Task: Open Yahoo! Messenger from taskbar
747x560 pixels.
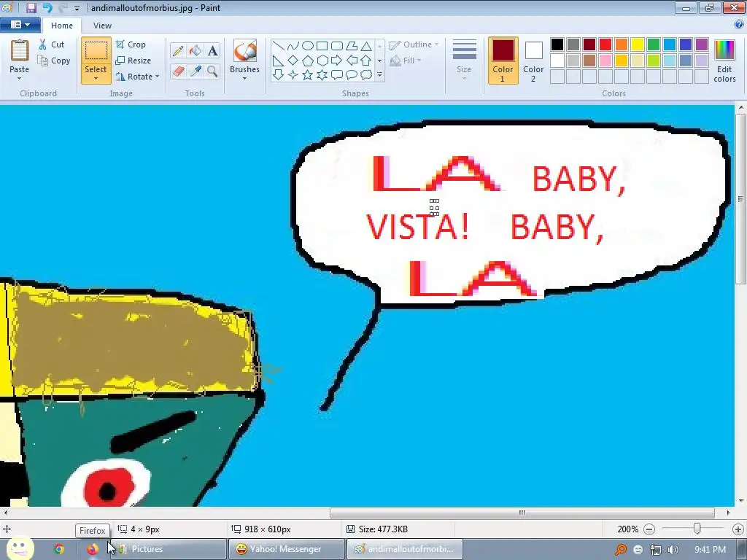Action: [x=287, y=549]
